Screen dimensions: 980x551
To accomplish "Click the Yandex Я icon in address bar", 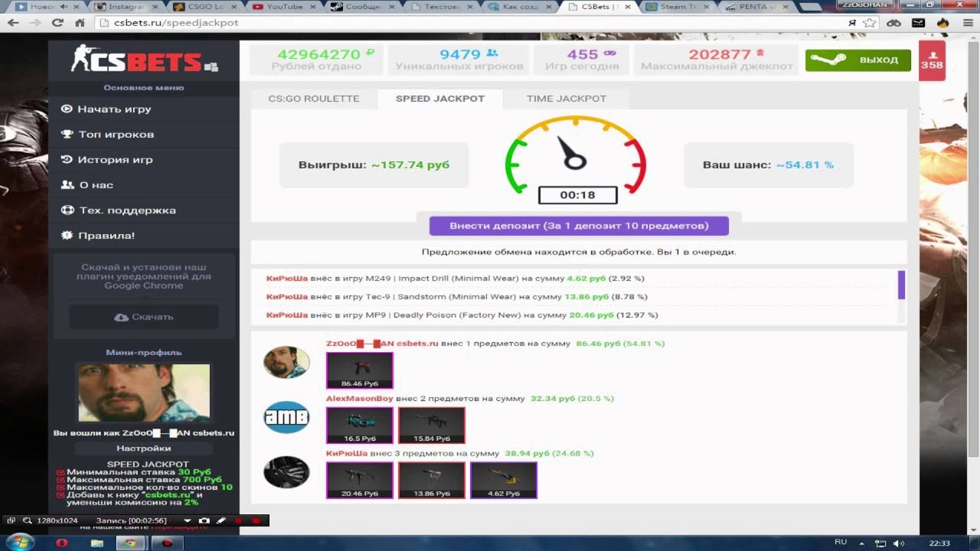I will coord(852,23).
